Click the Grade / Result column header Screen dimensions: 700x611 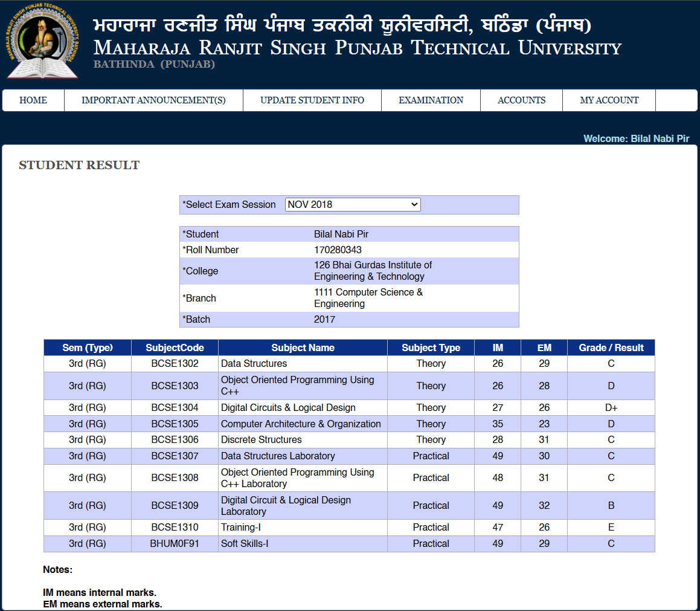(x=611, y=348)
